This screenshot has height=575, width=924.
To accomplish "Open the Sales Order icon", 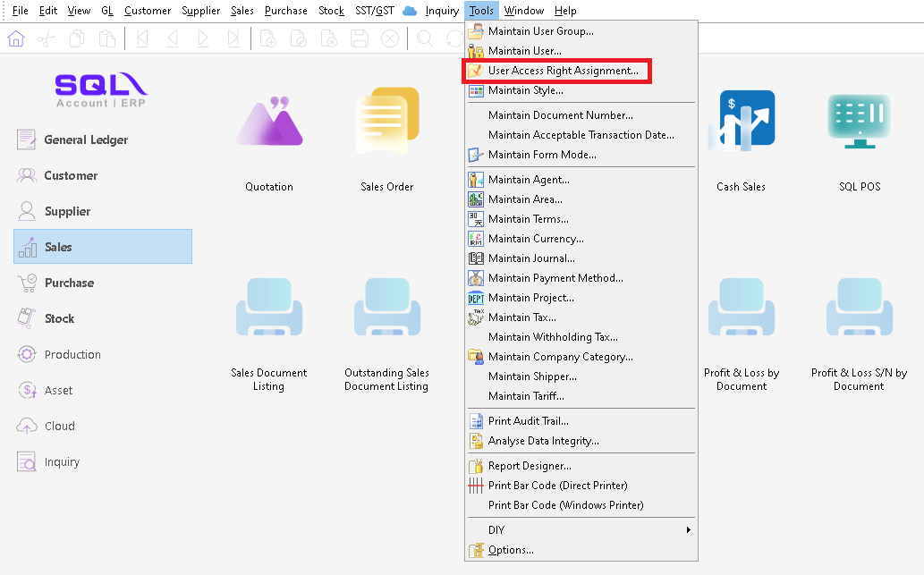I will coord(386,123).
